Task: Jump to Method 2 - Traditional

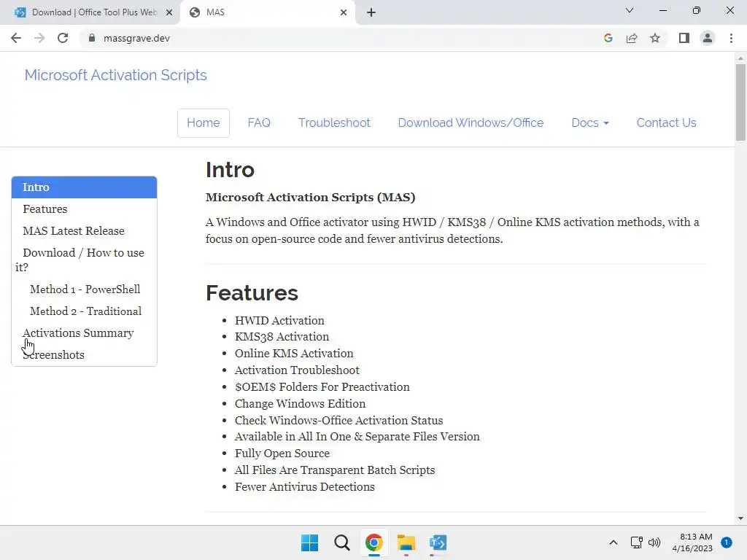Action: tap(86, 311)
